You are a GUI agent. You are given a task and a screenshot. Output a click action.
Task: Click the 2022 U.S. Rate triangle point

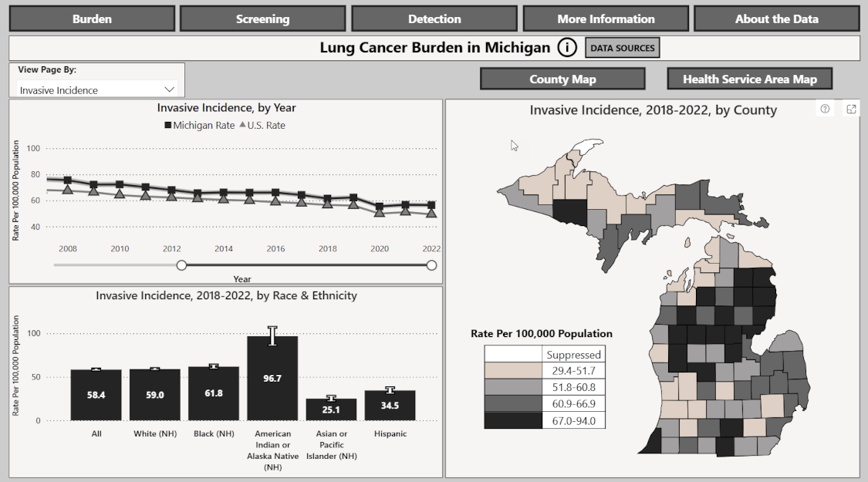click(x=431, y=213)
